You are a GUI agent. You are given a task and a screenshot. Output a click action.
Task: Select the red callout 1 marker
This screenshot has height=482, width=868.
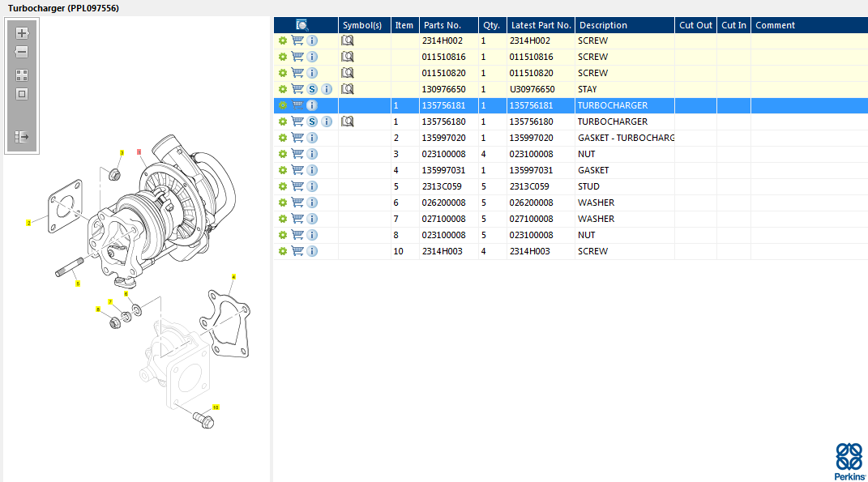pos(139,151)
